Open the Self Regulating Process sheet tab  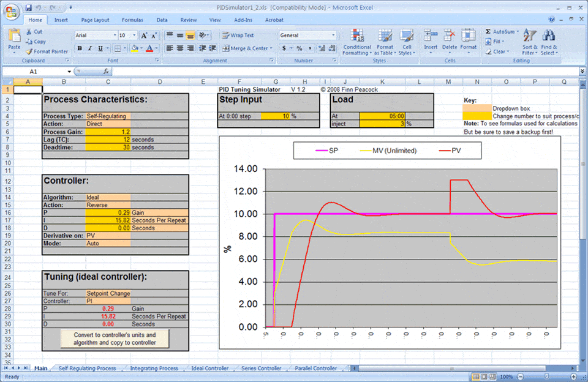pyautogui.click(x=87, y=369)
